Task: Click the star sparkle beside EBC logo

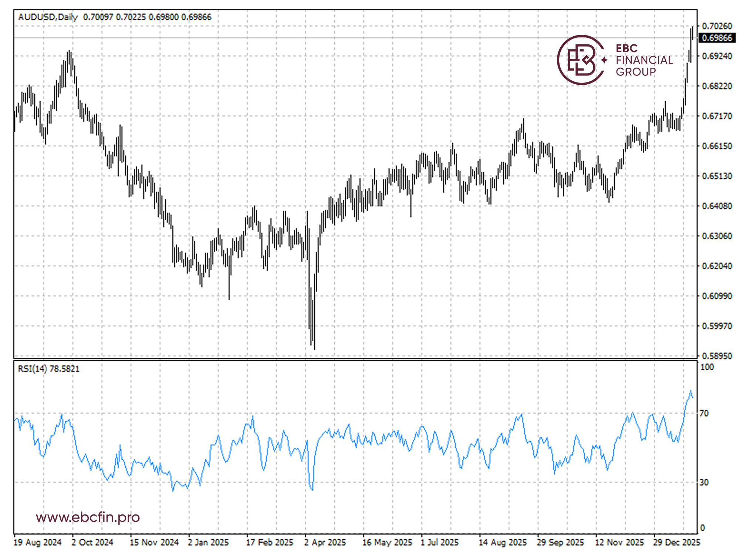Action: click(x=604, y=60)
